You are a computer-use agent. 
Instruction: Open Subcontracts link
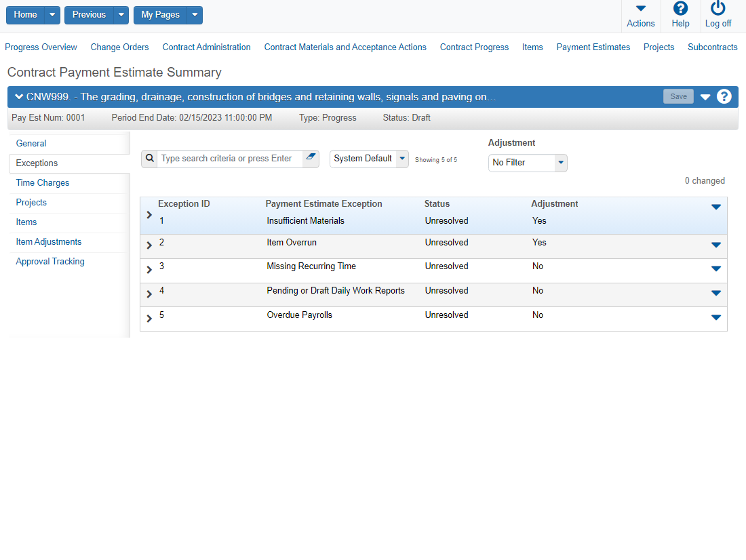[x=713, y=47]
